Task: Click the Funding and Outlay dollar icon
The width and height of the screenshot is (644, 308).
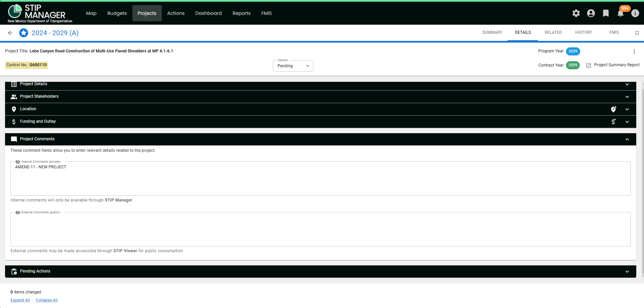Action: 14,122
